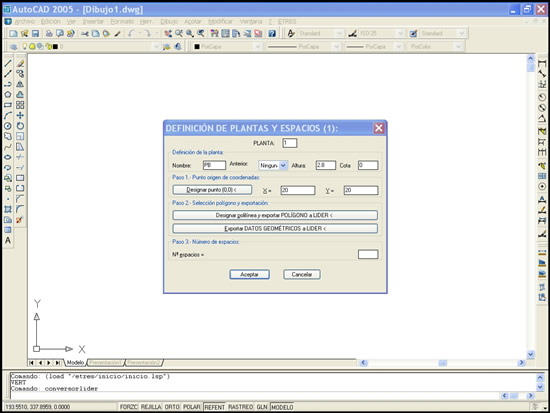Click the Nombre input field

(x=214, y=165)
